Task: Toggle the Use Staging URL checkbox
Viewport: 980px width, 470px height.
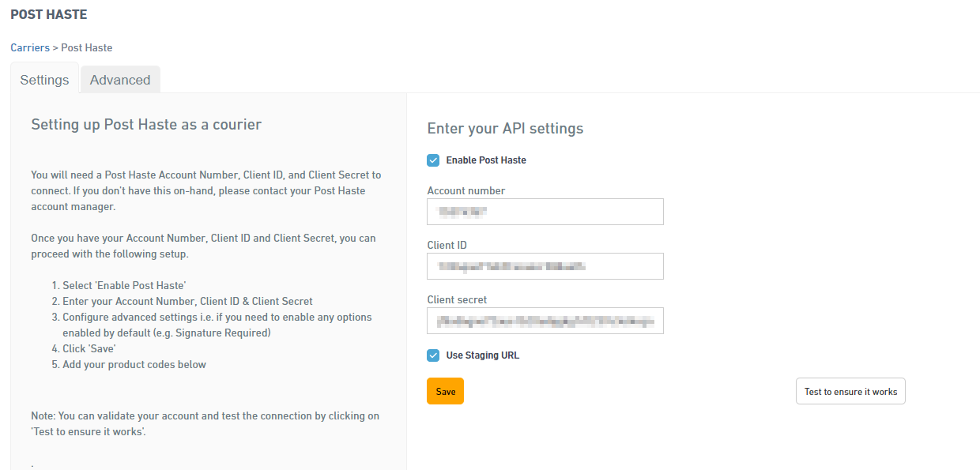Action: point(433,355)
